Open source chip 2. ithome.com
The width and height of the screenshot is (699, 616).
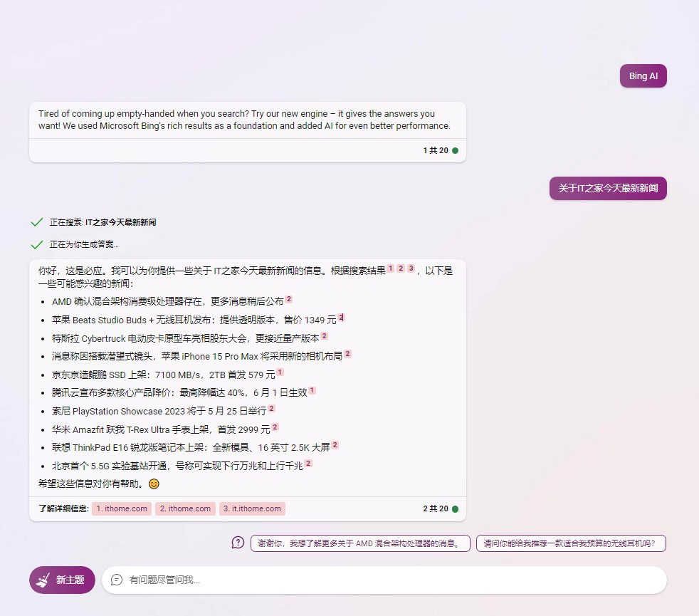coord(185,508)
